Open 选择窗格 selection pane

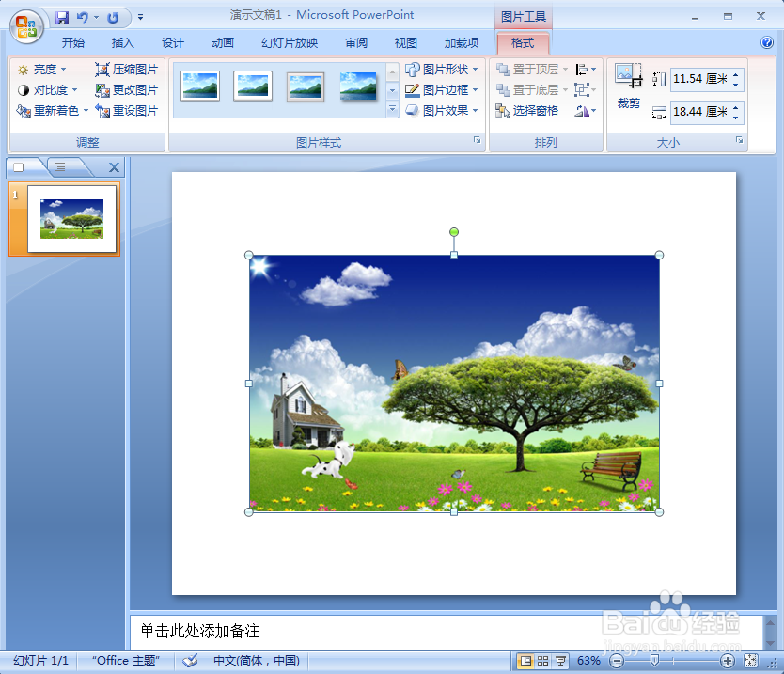[x=527, y=111]
